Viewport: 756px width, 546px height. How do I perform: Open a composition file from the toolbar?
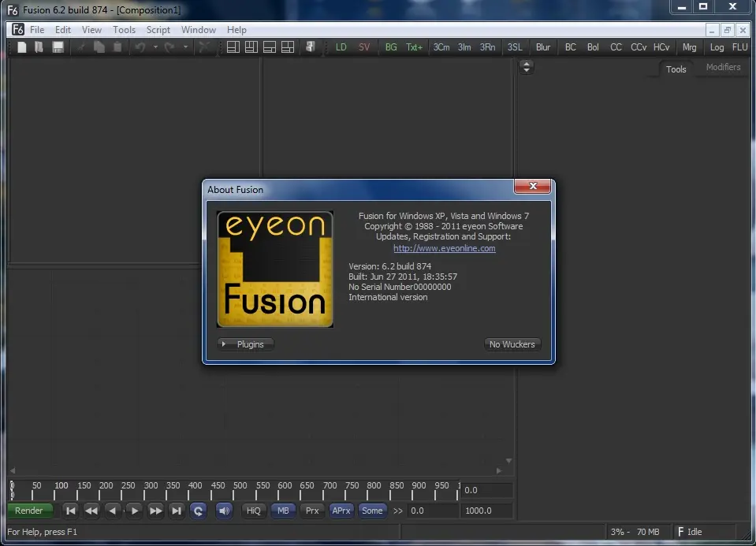[39, 47]
